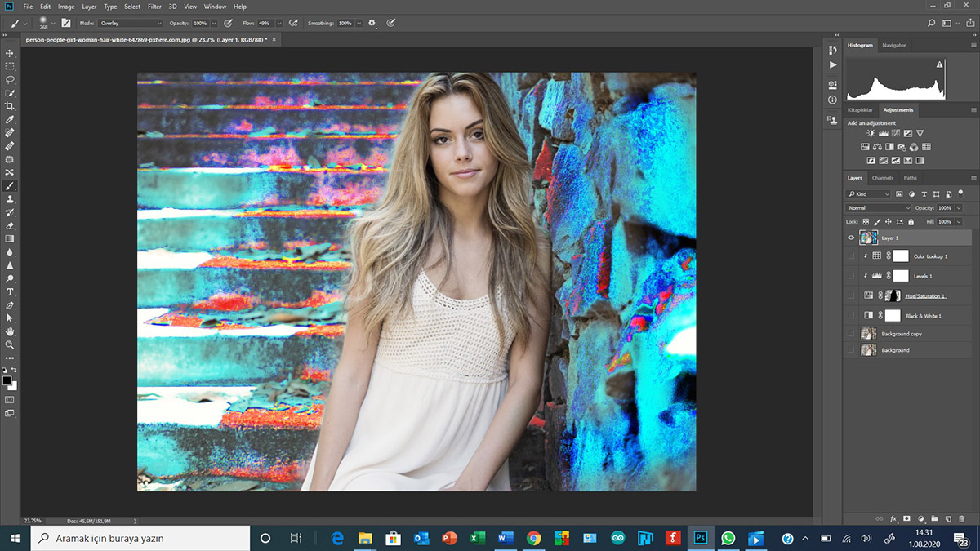Select the Lasso tool
Screen dimensions: 980x551
(x=10, y=80)
